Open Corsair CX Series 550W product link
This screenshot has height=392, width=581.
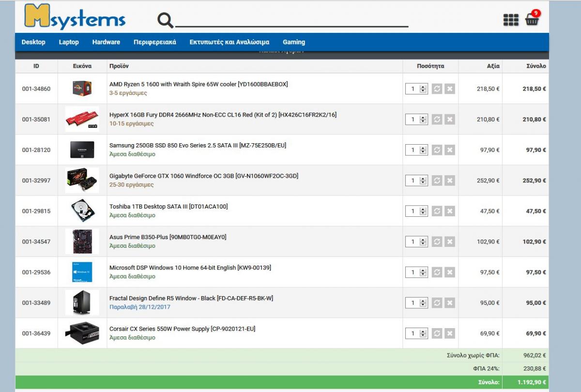[x=182, y=329]
